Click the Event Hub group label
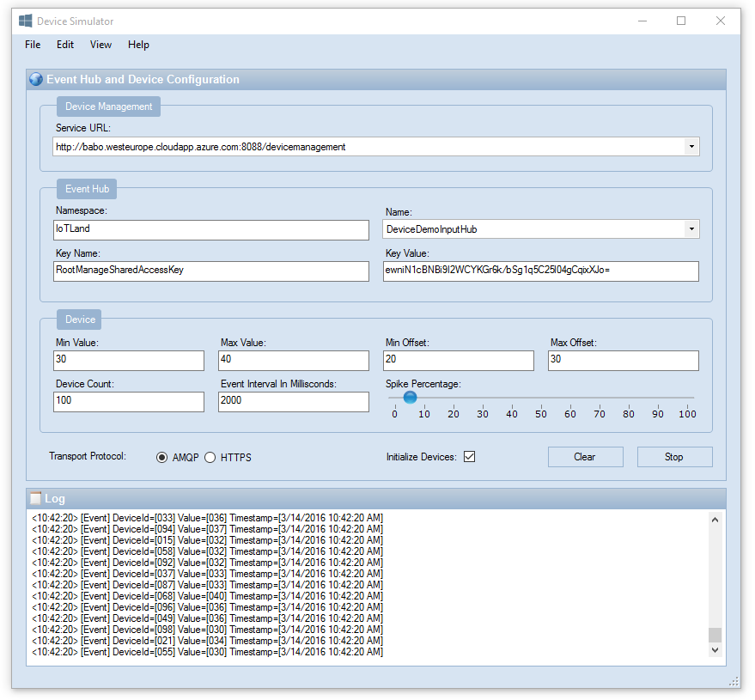Viewport: 755px width, 700px height. coord(87,189)
